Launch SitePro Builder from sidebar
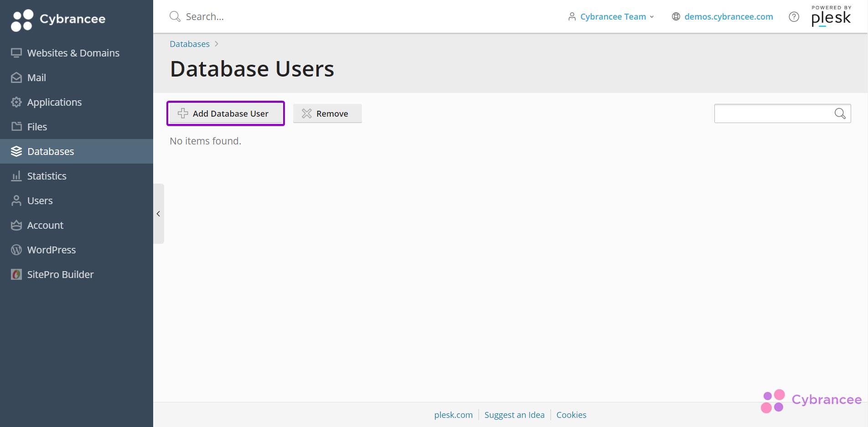868x427 pixels. (x=60, y=274)
